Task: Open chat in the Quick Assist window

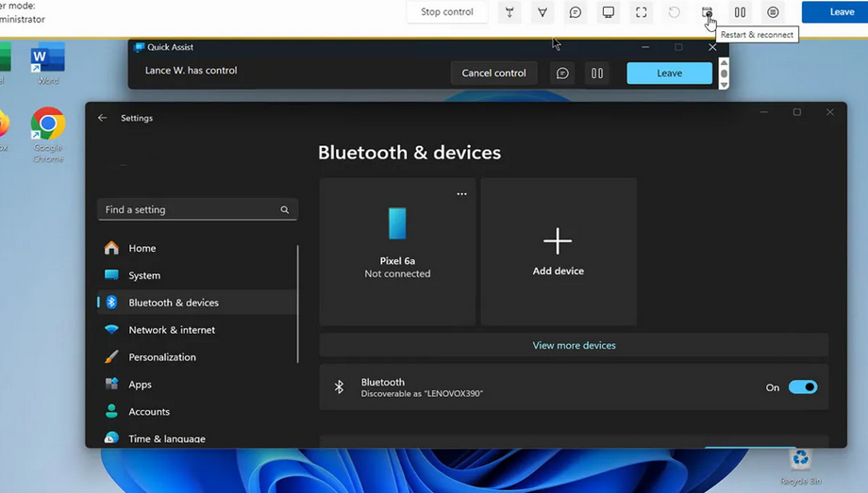Action: pos(562,73)
